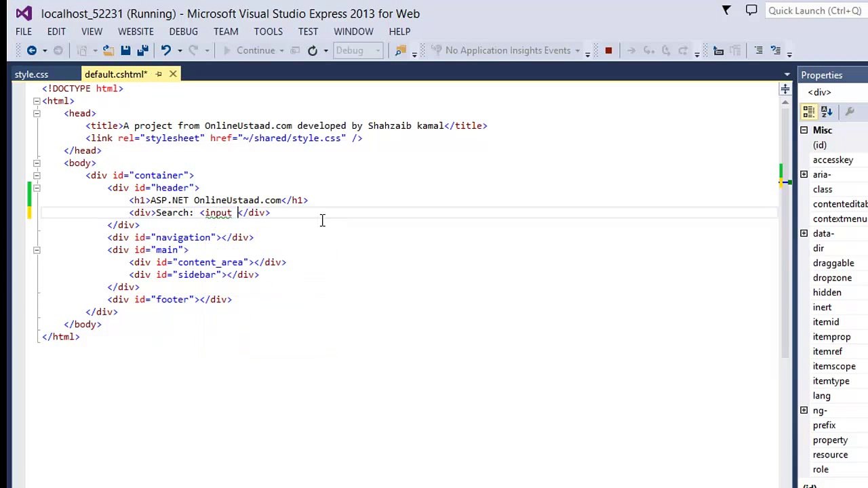Viewport: 868px width, 488px height.
Task: Select the (id) property row
Action: tap(833, 145)
